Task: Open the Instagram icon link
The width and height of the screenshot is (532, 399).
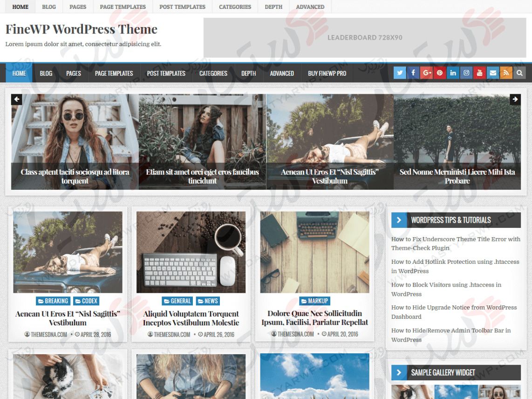Action: tap(466, 73)
